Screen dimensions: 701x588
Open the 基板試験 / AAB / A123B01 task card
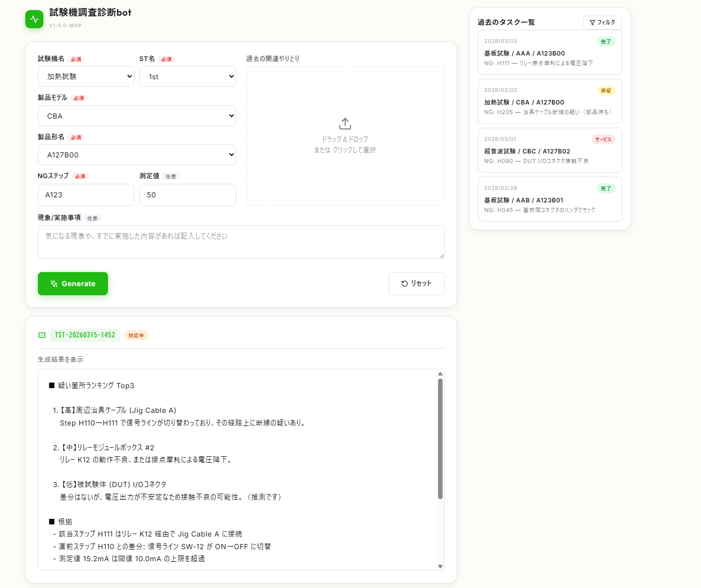pyautogui.click(x=550, y=199)
